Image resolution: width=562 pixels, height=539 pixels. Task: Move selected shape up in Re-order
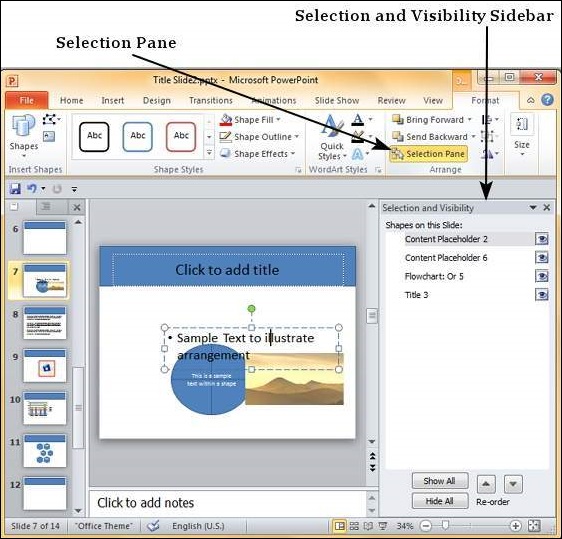coord(486,484)
